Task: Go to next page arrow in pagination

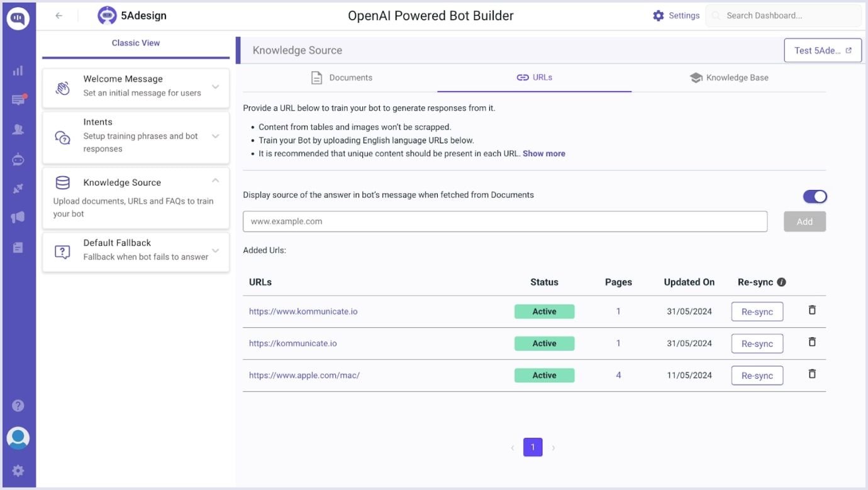Action: point(554,448)
